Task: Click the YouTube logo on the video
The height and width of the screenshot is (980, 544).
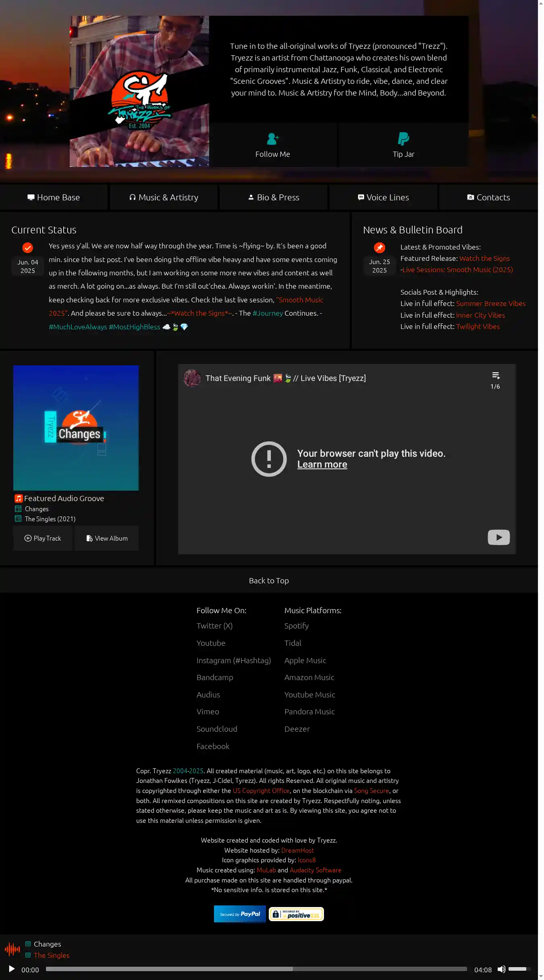Action: pyautogui.click(x=498, y=537)
